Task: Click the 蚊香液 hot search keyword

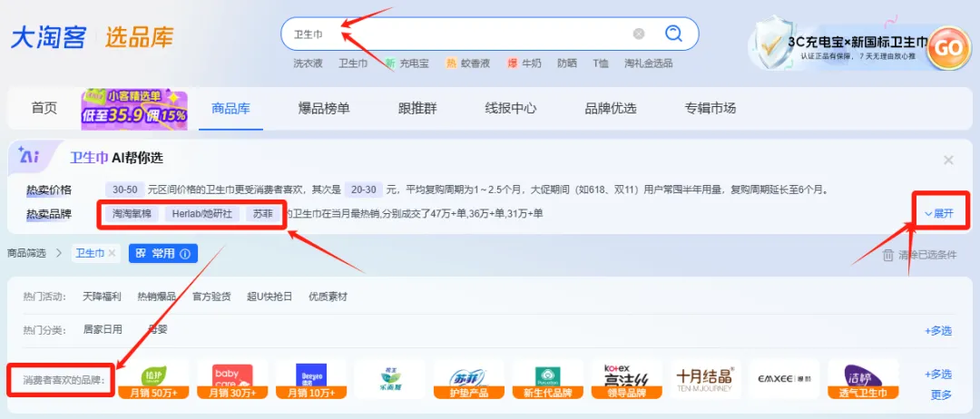Action: (475, 63)
